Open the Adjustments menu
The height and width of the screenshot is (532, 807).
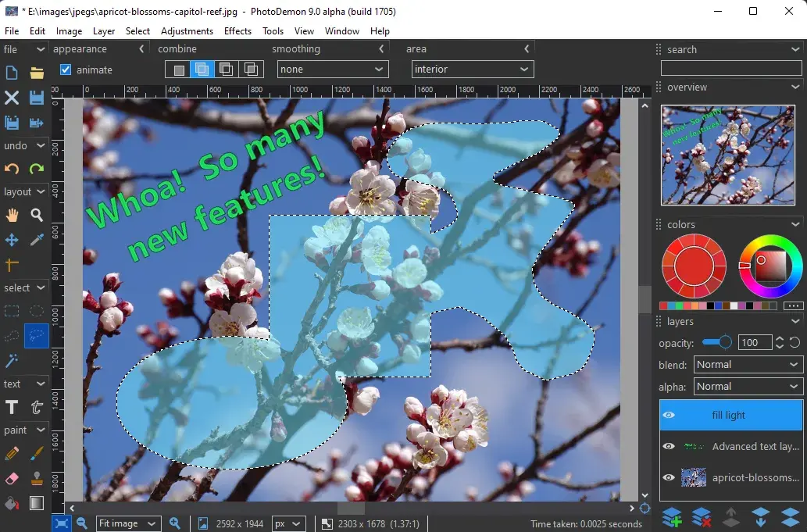[x=187, y=31]
